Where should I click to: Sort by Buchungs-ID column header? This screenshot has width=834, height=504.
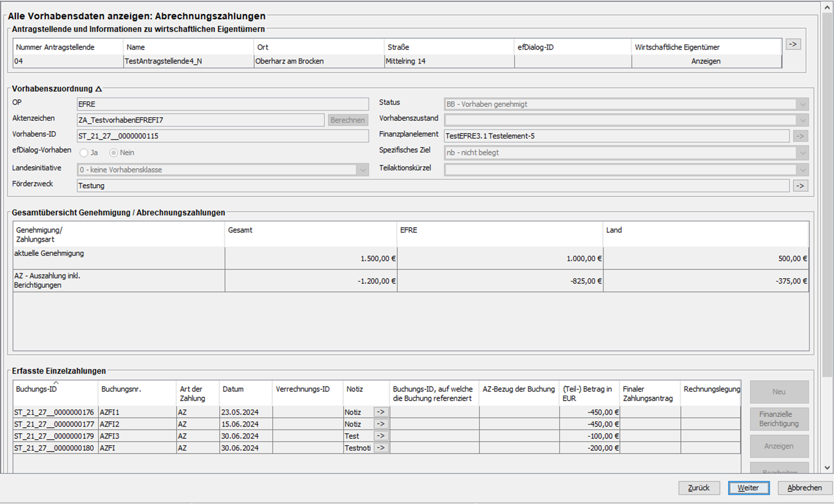point(55,393)
